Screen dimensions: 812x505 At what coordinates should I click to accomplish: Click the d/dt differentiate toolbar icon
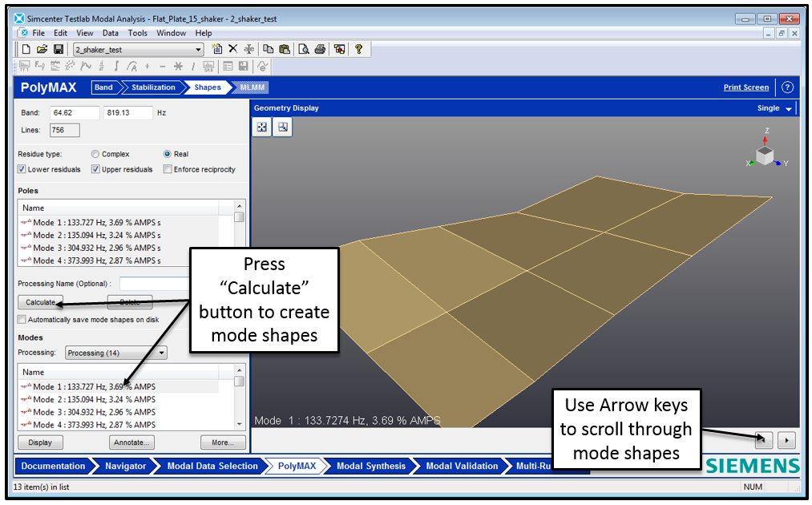click(102, 66)
